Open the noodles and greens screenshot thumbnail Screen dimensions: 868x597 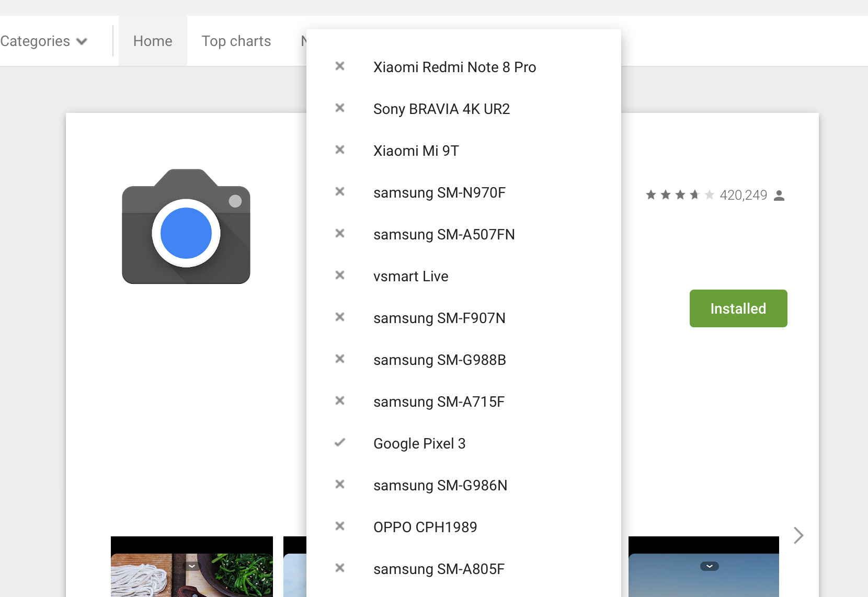(192, 567)
